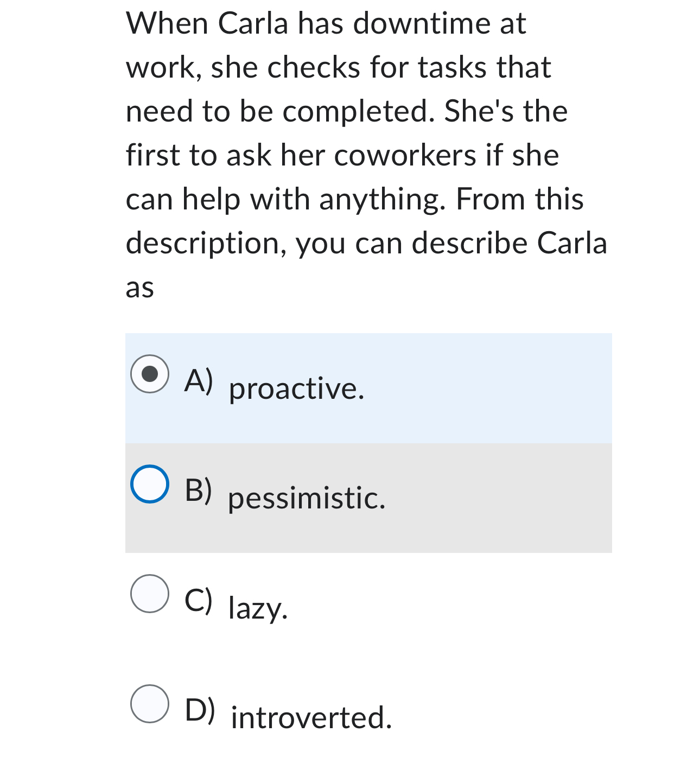700x764 pixels.
Task: Click the gray shaded row for option B
Action: click(369, 496)
